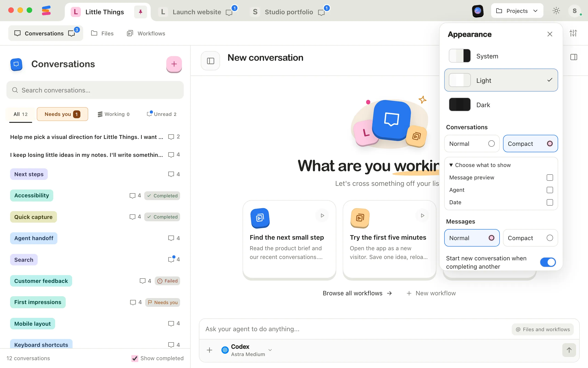Select the System theme swatch
The image size is (588, 368).
click(460, 56)
